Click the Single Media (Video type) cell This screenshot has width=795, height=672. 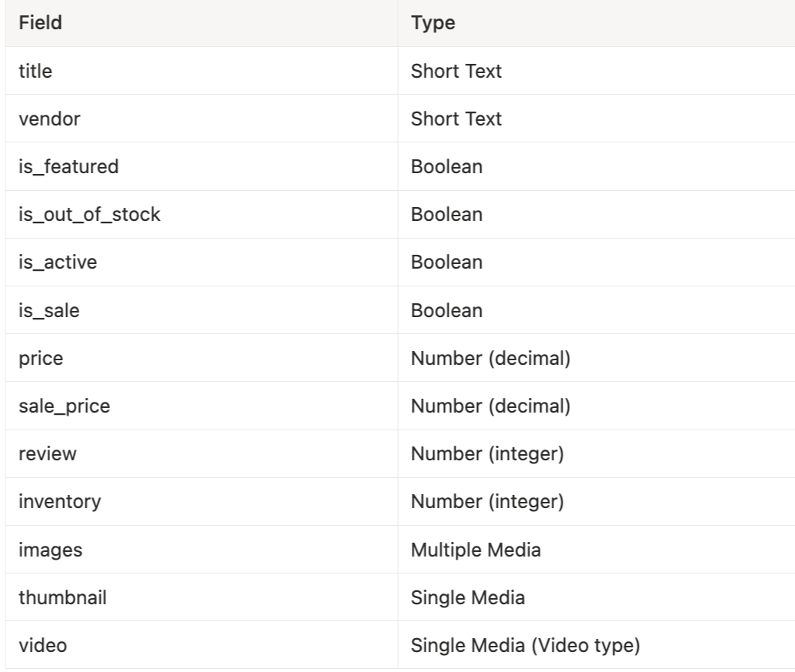click(526, 645)
